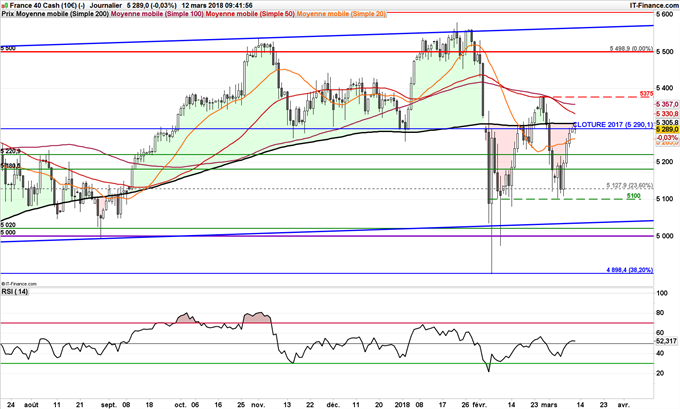
Task: Click the avr. label on the date axis
Action: (x=623, y=405)
